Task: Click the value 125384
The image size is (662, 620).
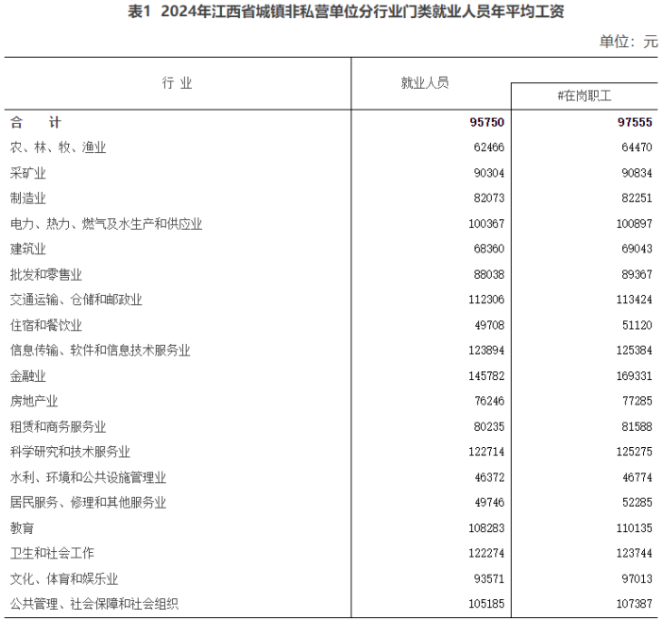Action: (x=634, y=350)
